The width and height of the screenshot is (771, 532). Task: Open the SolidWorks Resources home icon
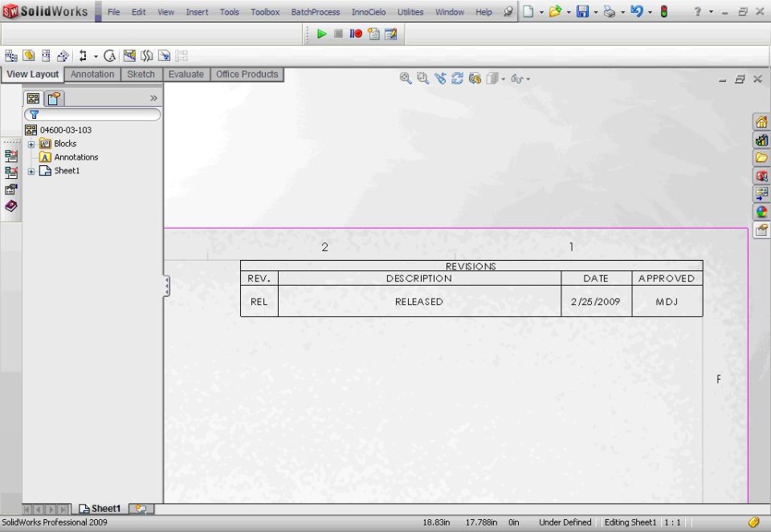[761, 122]
